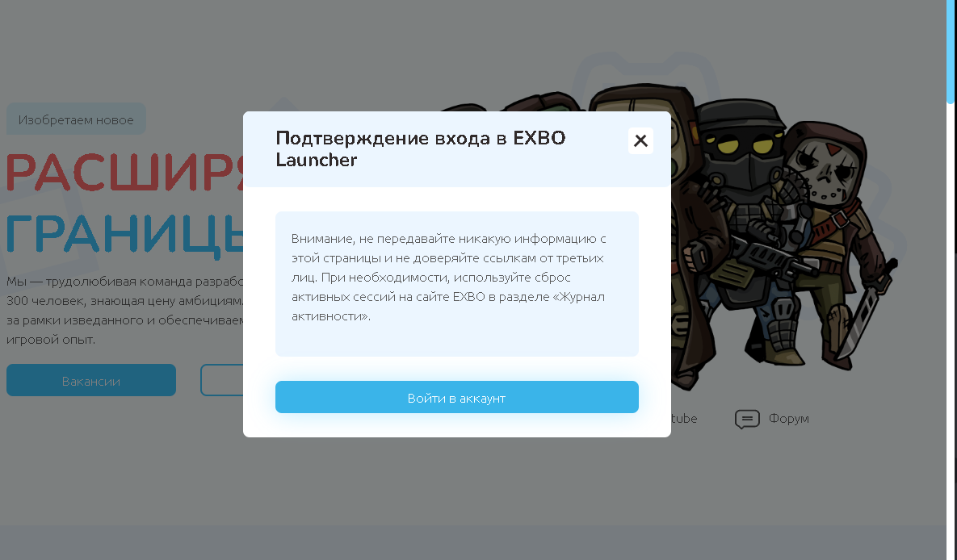Click the Подтверждение входа dialog title

pos(421,148)
